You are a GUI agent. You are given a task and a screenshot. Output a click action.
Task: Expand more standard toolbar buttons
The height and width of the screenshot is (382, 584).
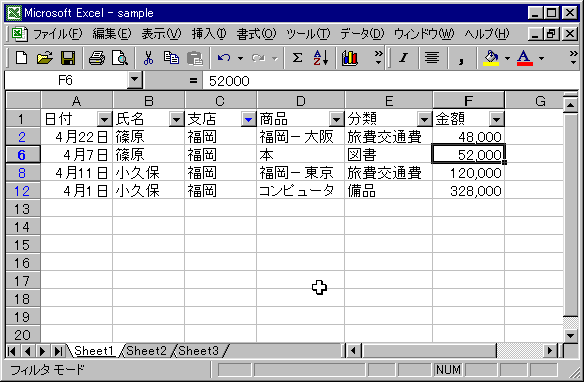click(378, 58)
